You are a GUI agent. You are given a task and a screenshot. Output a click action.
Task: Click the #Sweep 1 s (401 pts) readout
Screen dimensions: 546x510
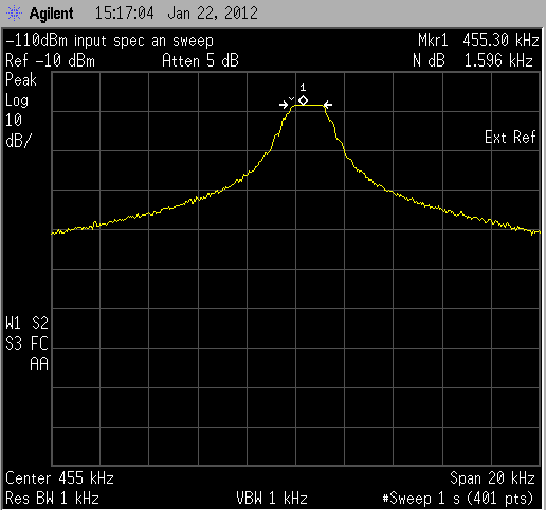coord(458,498)
